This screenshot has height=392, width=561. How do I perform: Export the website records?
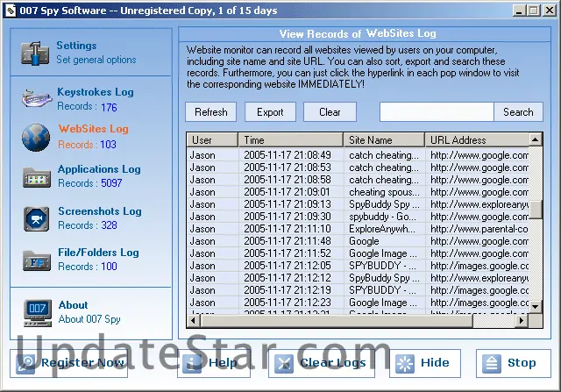click(270, 112)
